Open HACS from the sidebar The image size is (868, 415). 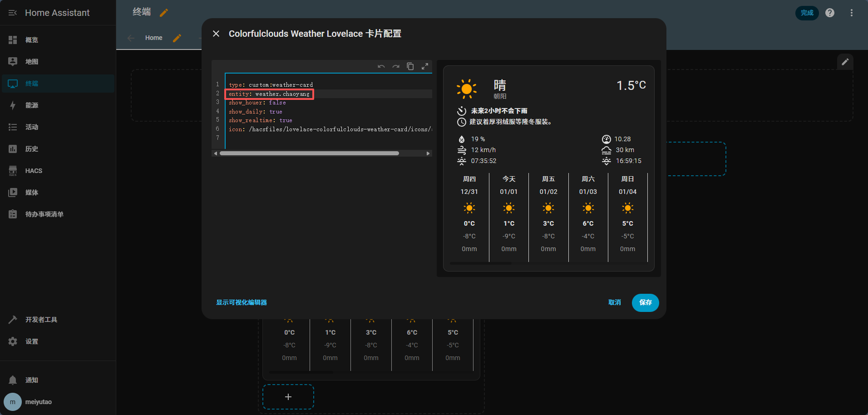point(34,171)
